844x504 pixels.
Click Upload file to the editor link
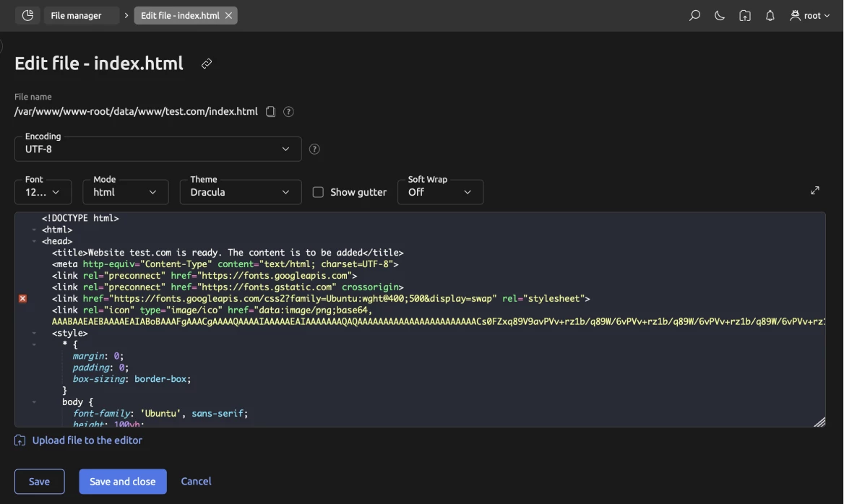coord(87,440)
